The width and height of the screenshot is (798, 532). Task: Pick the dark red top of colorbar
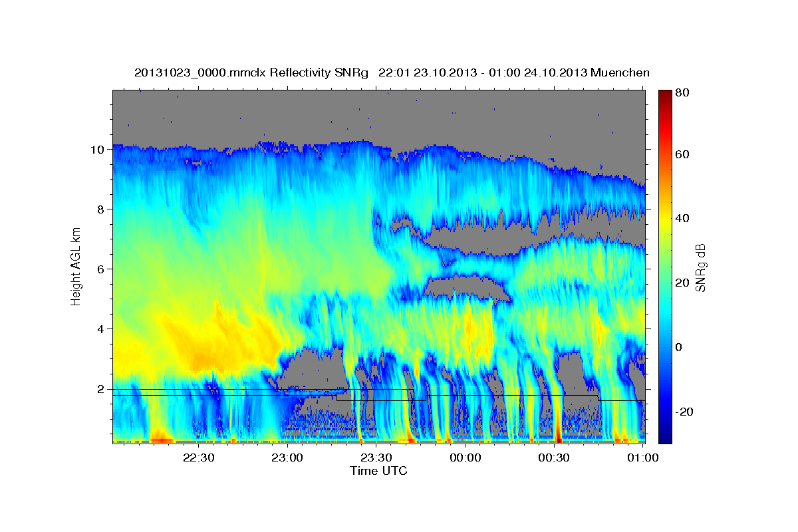tap(665, 94)
